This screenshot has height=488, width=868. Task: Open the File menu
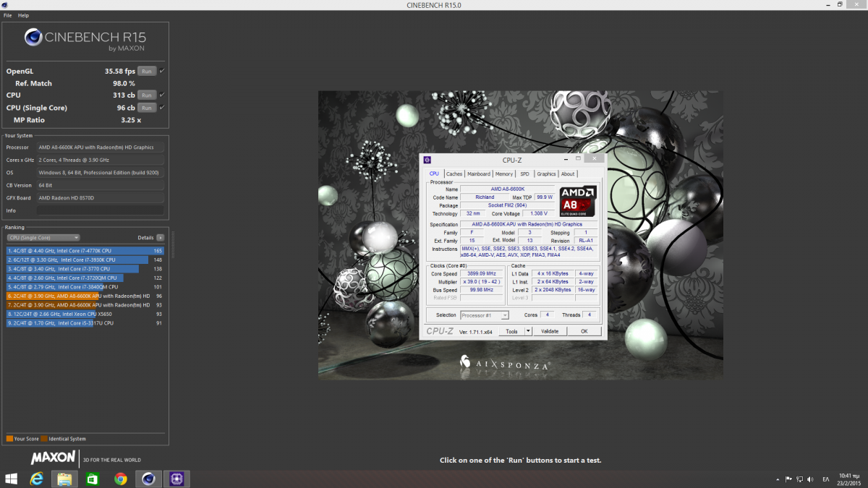pos(7,15)
